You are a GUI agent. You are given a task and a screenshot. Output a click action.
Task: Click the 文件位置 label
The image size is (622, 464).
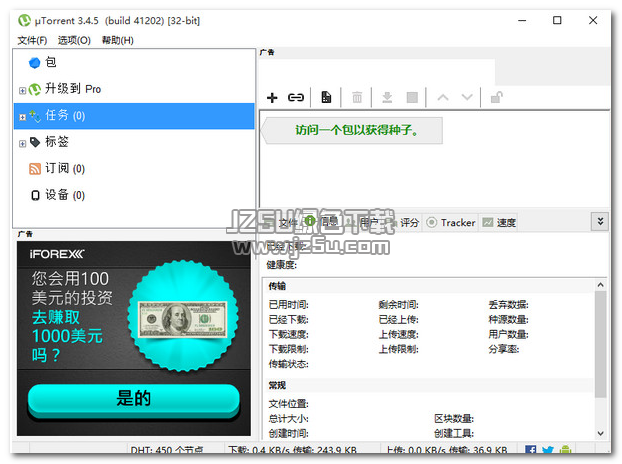(x=288, y=404)
